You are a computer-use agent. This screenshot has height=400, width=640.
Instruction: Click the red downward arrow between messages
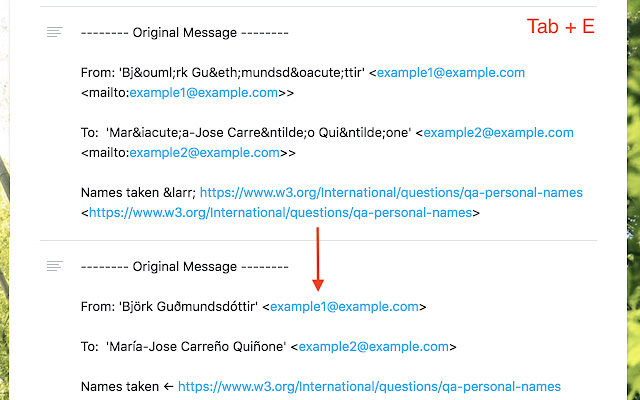(318, 259)
